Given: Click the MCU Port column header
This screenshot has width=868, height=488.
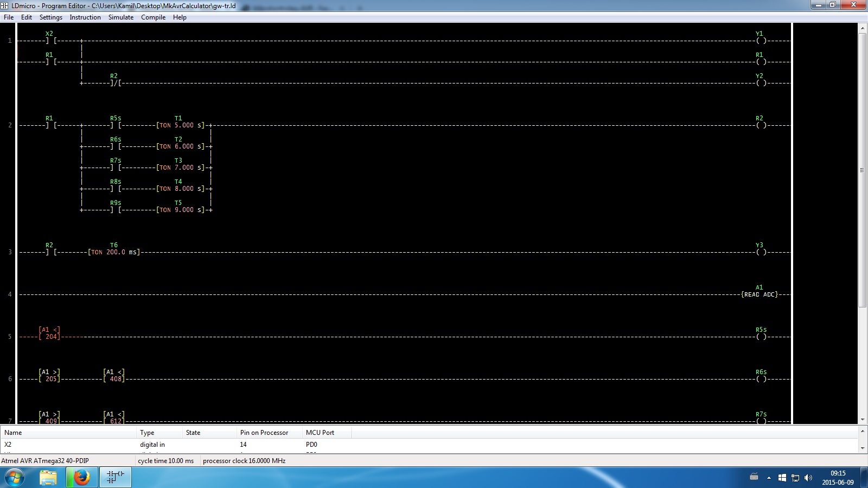Looking at the screenshot, I should [x=327, y=433].
